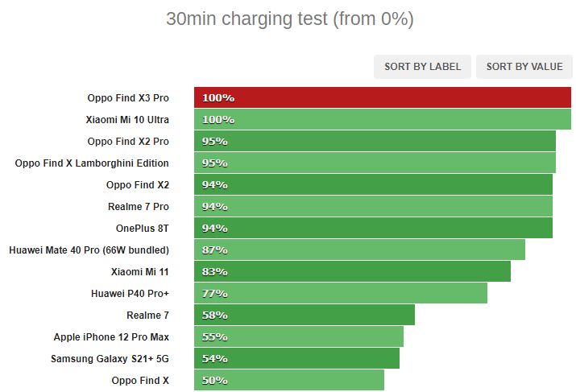
Task: Click the SORT BY VALUE button
Action: point(524,67)
